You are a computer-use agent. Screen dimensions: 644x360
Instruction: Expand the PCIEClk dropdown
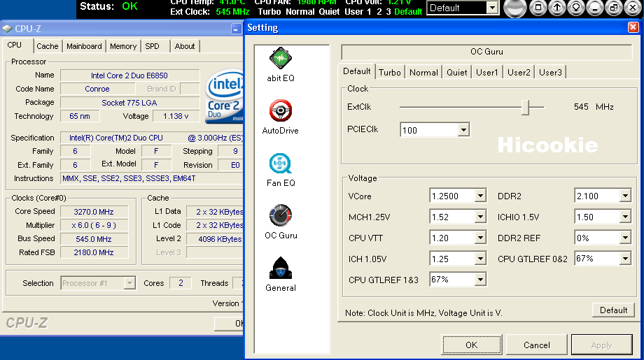pyautogui.click(x=463, y=130)
